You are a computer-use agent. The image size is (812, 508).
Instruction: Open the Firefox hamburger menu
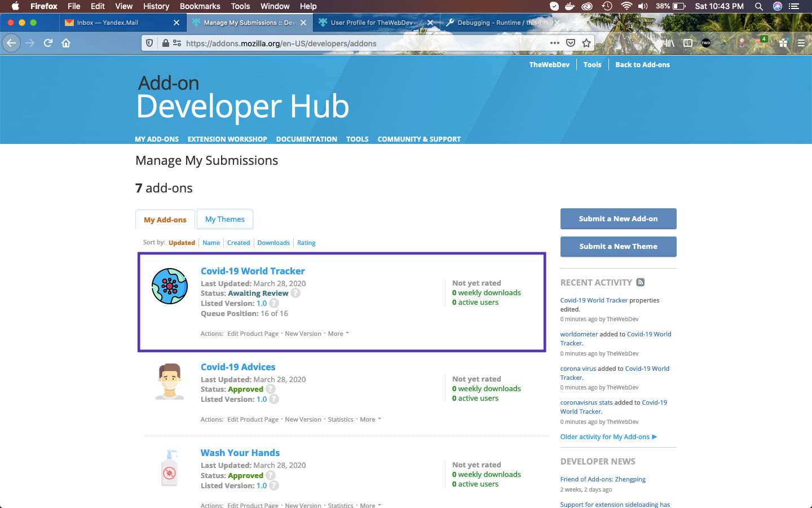801,43
